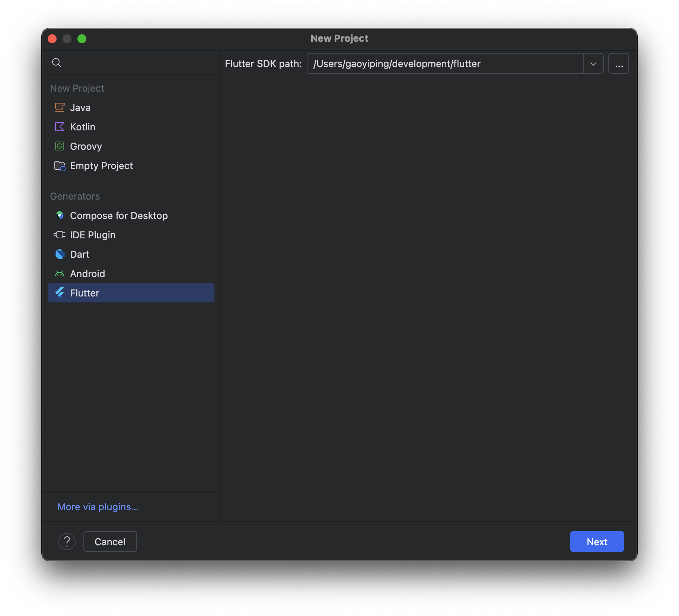Click the Dart logo icon

click(60, 254)
